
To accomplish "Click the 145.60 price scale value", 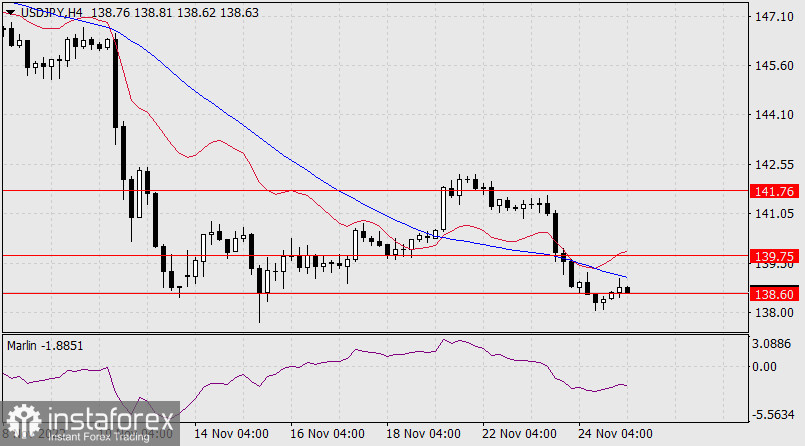I will coord(774,66).
